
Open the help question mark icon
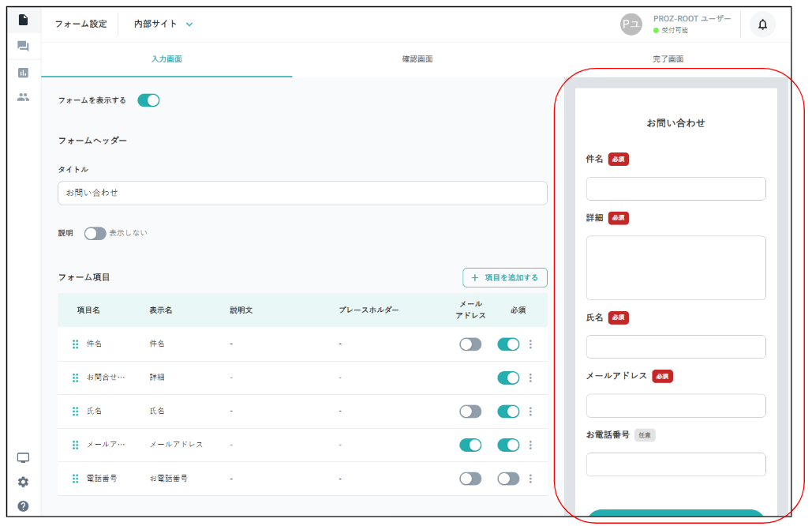coord(23,505)
